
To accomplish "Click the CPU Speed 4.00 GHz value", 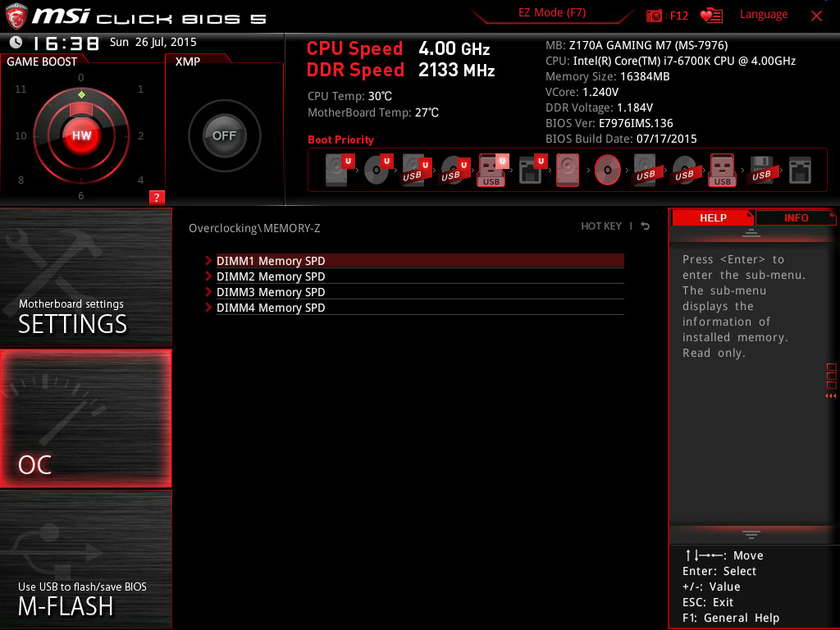I will (x=454, y=48).
